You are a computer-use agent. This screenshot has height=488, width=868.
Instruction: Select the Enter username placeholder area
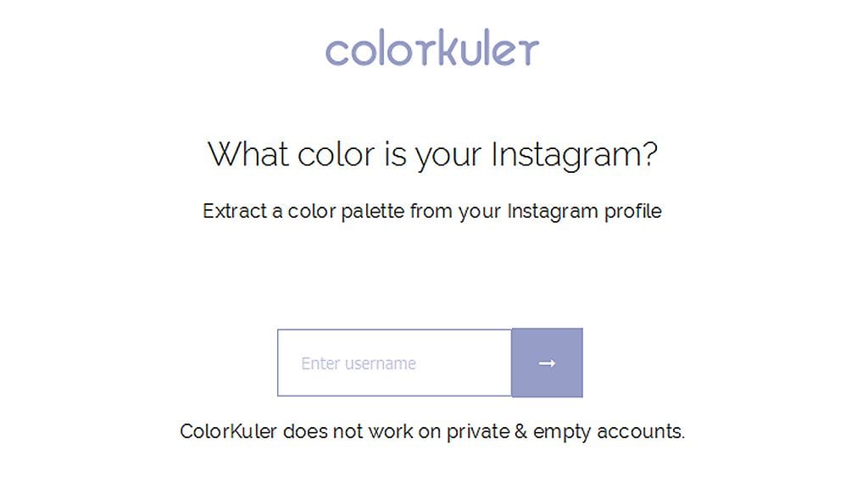[x=359, y=363]
